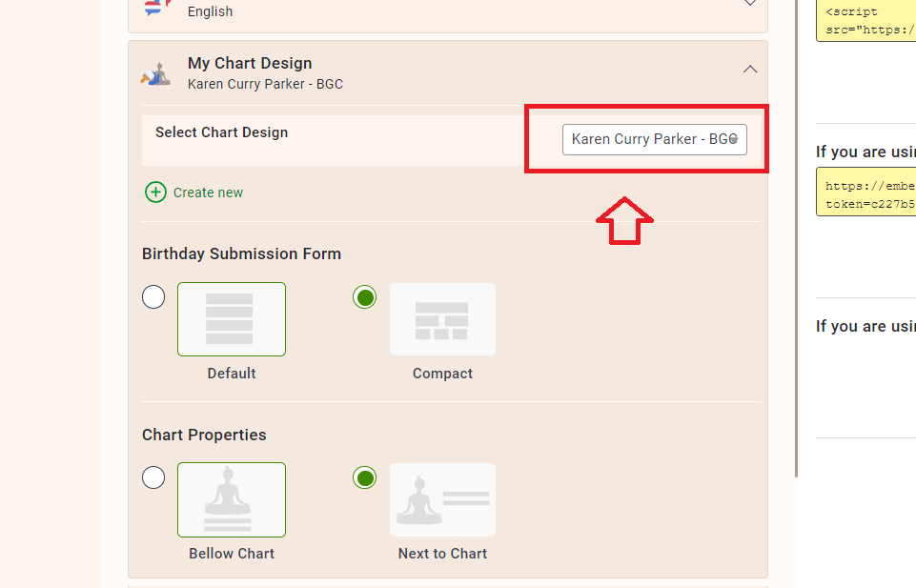Expand the English language section chevron
The height and width of the screenshot is (588, 916).
point(750,3)
